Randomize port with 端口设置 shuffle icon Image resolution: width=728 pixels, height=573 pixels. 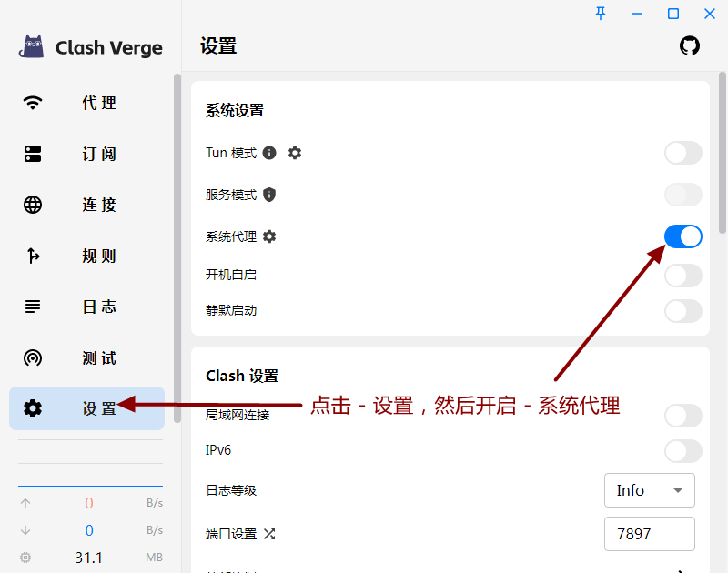pyautogui.click(x=269, y=534)
